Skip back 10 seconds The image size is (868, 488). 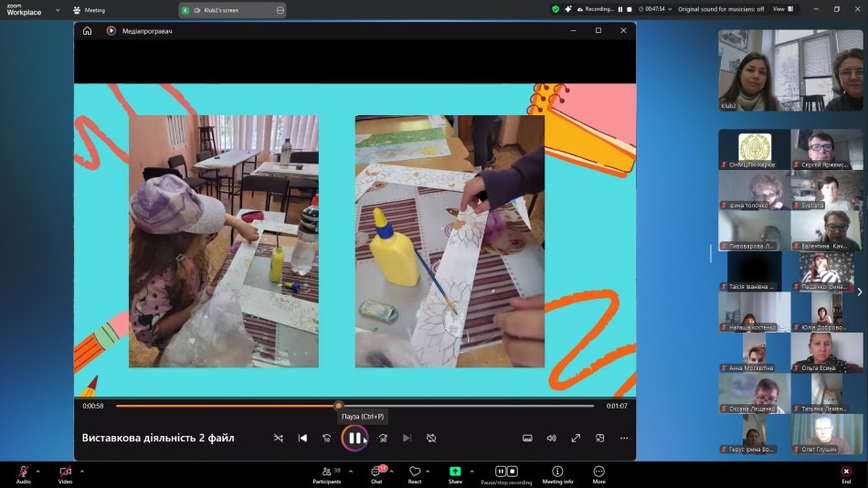pos(326,439)
